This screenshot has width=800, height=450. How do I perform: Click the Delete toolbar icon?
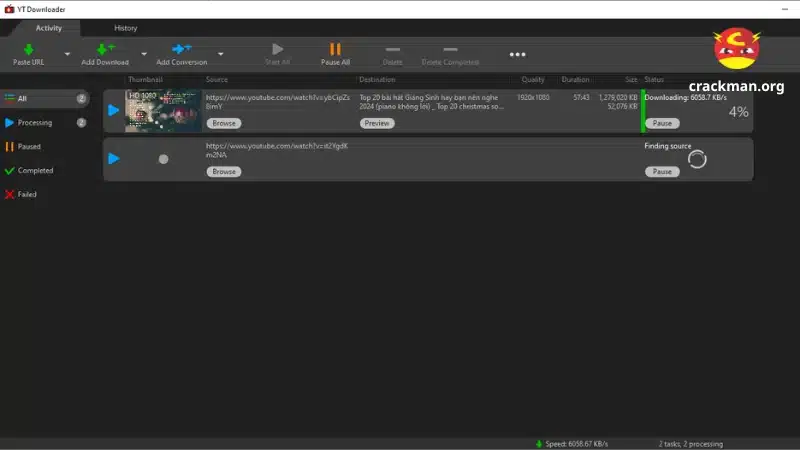tap(392, 49)
